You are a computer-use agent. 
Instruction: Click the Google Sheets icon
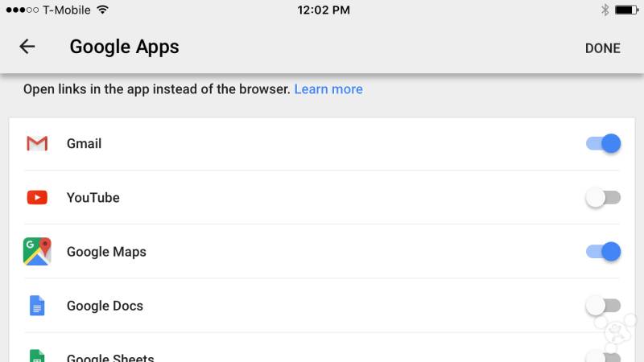coord(37,356)
